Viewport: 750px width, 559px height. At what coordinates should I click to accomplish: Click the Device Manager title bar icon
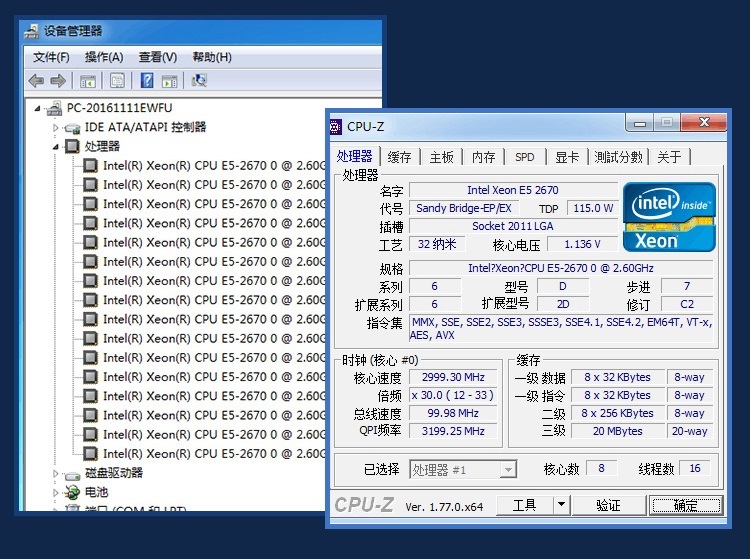coord(31,31)
